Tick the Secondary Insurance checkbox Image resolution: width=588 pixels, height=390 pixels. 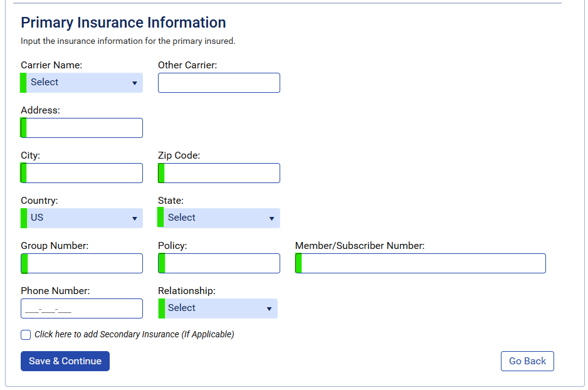pos(26,335)
